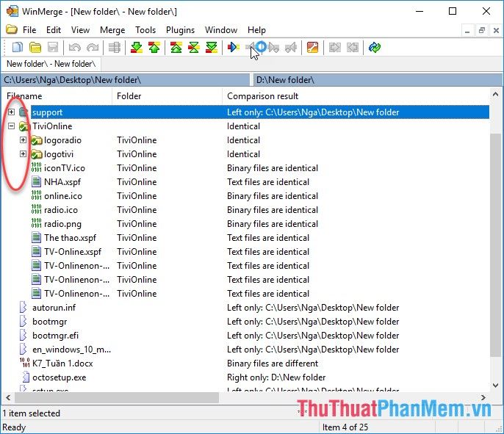Expand the logotivi subfolder
Screen dimensions: 504x434
tap(24, 154)
